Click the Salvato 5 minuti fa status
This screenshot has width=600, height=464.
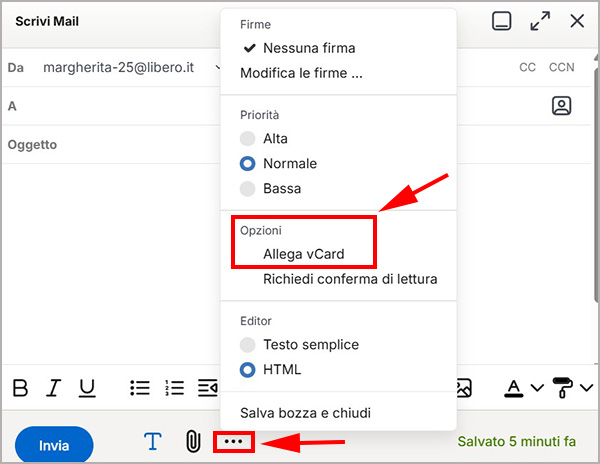click(x=517, y=441)
